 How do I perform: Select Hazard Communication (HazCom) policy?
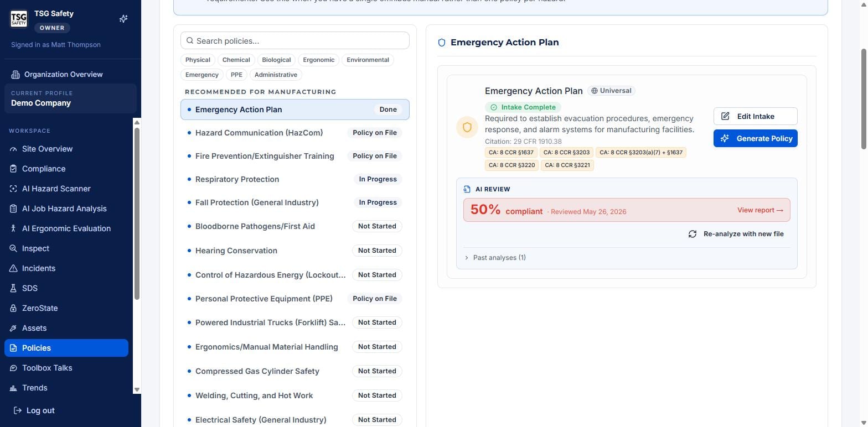[295, 133]
